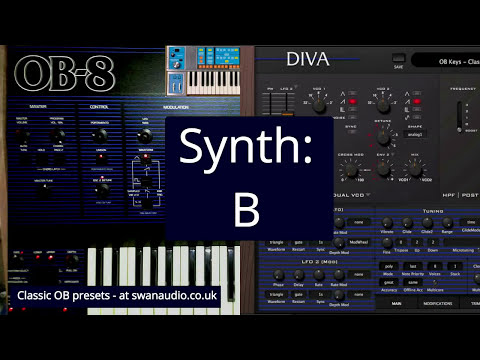Click the LFO 2 Delay knob
Viewport: 480px width, 360px height.
(298, 275)
